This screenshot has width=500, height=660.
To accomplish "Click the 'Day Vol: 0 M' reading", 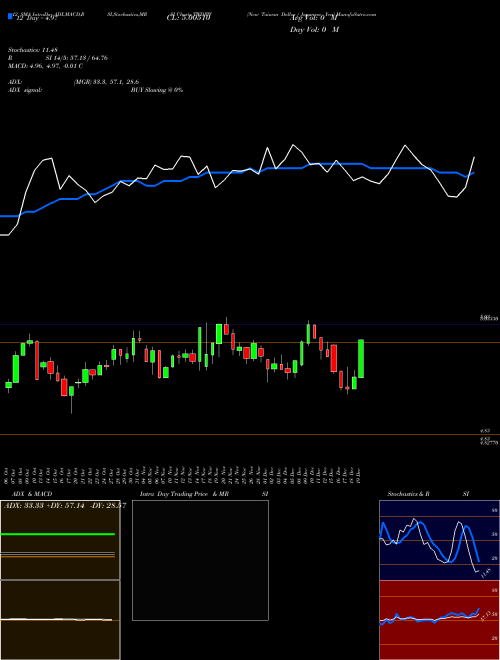I will tap(314, 30).
